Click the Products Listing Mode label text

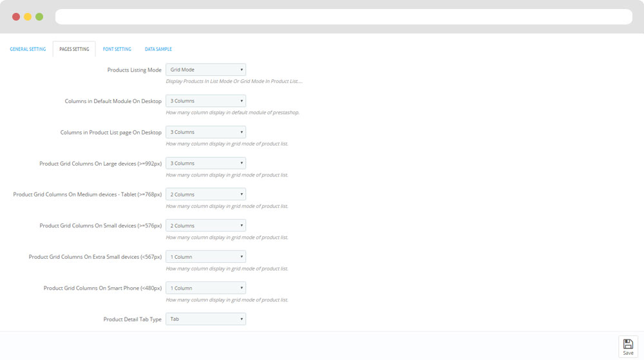[x=134, y=70]
